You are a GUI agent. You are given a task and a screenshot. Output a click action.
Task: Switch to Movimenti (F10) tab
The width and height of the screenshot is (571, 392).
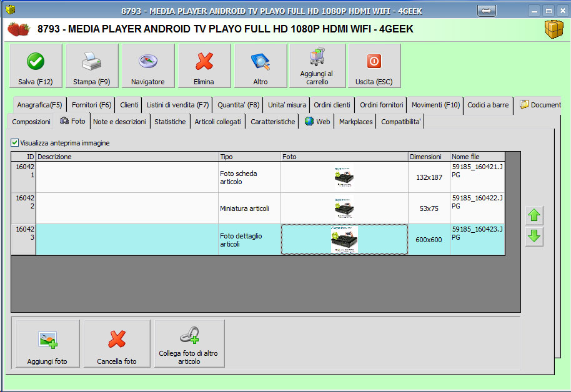(x=435, y=105)
